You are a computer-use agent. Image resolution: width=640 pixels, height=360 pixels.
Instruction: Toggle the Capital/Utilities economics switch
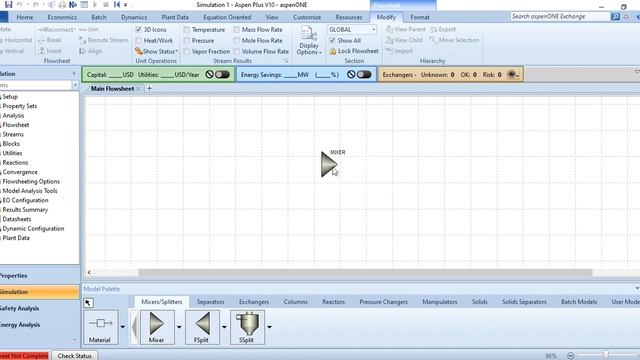pyautogui.click(x=222, y=75)
